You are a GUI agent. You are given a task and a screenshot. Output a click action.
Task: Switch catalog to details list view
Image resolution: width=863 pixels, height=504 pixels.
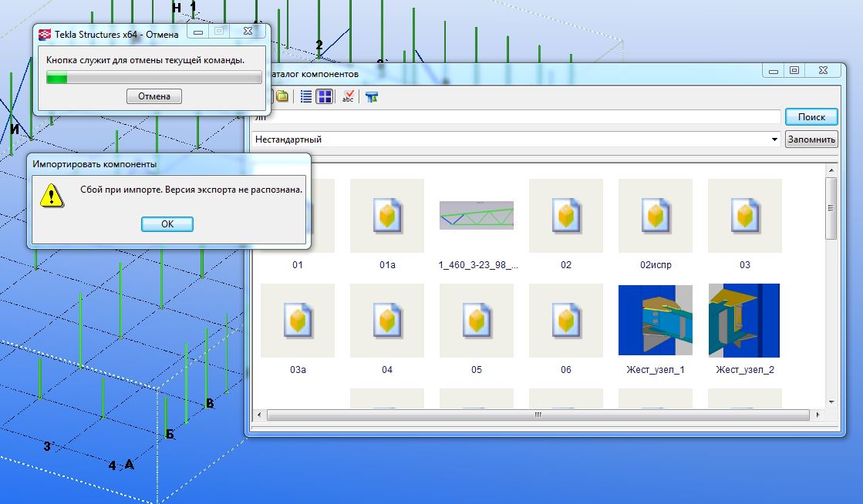tap(306, 96)
